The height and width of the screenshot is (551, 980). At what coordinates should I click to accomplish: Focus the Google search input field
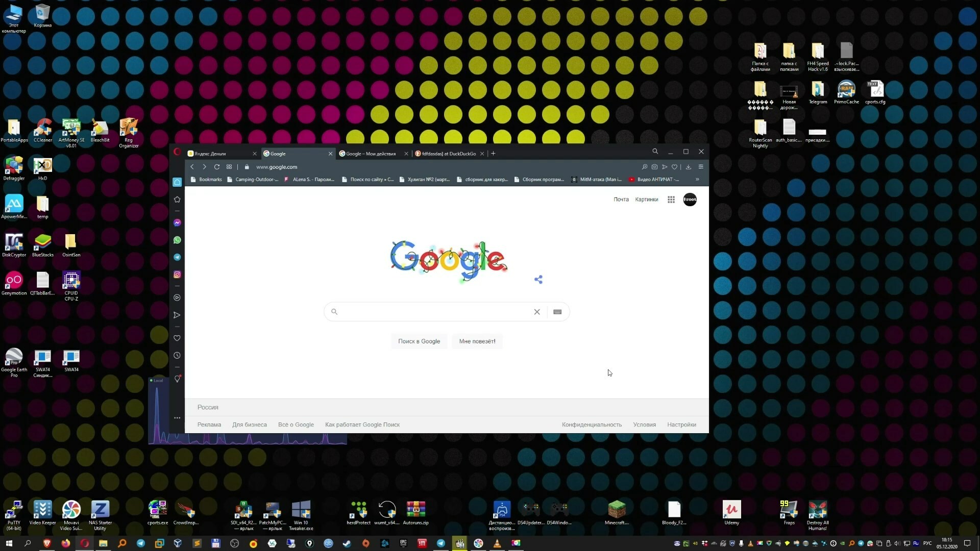point(436,312)
